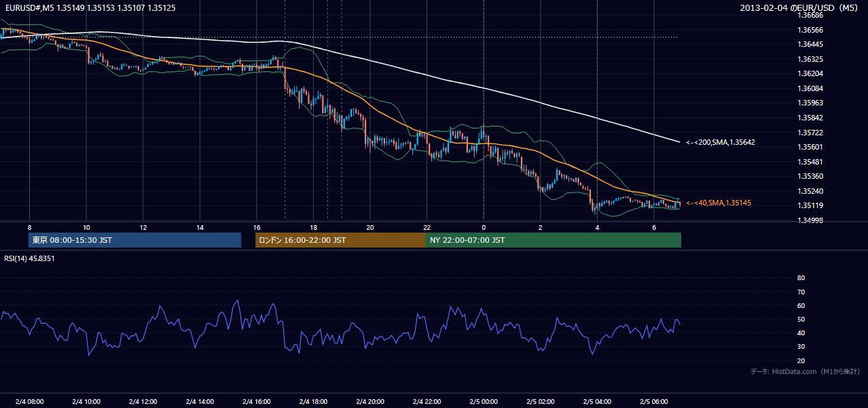The image size is (868, 408).
Task: Click the bottom date label 2/4 22:00
Action: pos(427,402)
